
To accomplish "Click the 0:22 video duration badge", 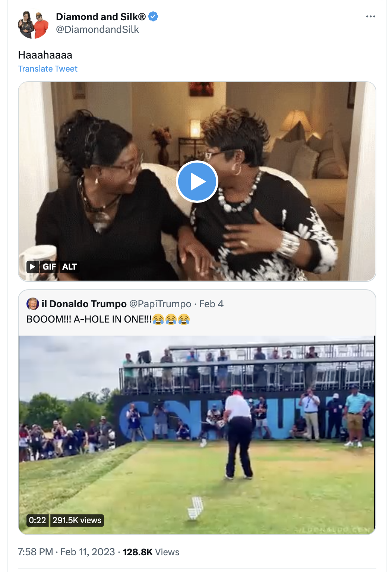I will pyautogui.click(x=37, y=520).
